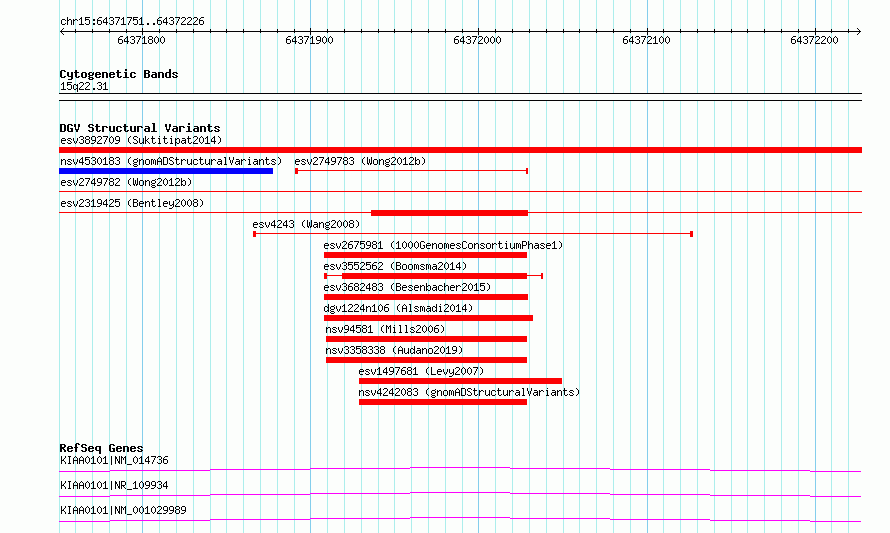
Task: Click the magenta line of KIAA0101|NR_109934
Action: [x=460, y=494]
